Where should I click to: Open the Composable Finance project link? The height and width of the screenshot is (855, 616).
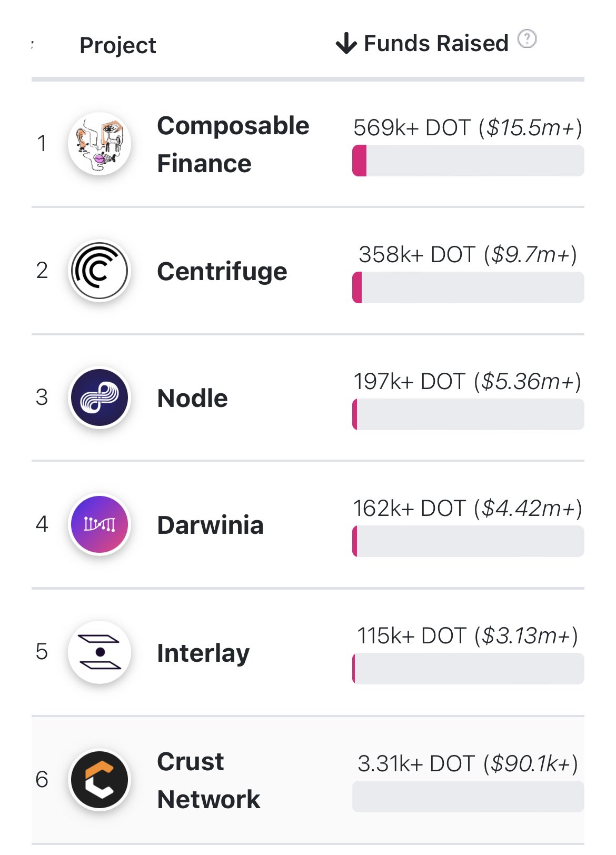click(233, 144)
